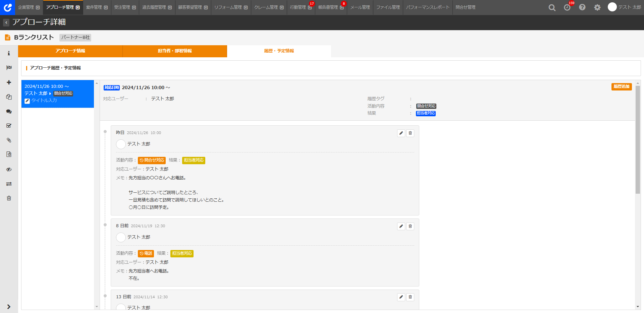Click the plus icon in left sidebar

(x=9, y=82)
